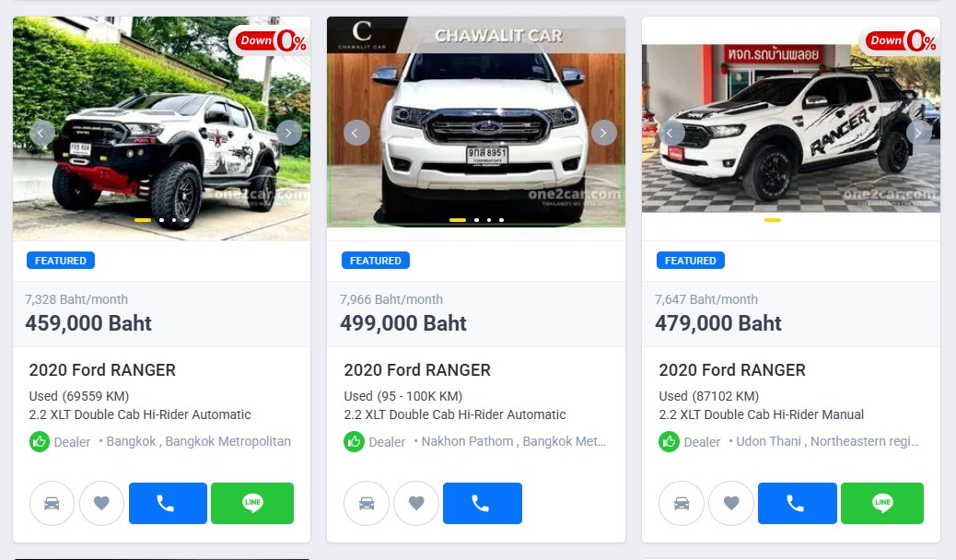956x560 pixels.
Task: Open LINE chat for the Bangkok dealer listing
Action: pos(252,503)
